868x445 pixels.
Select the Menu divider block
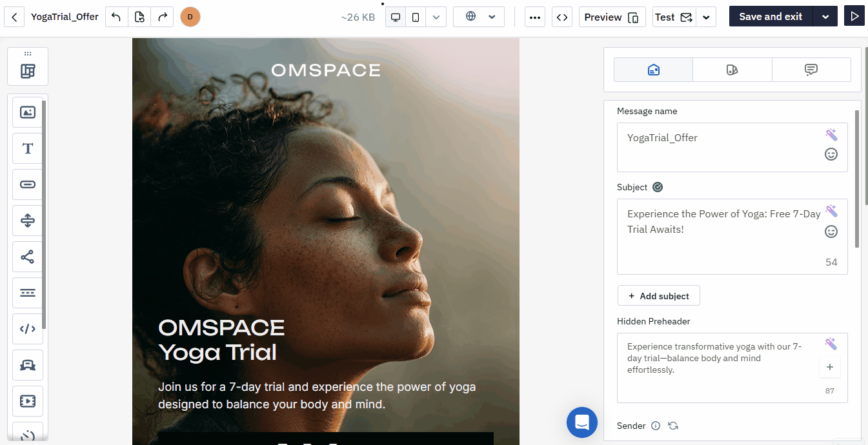pyautogui.click(x=28, y=293)
